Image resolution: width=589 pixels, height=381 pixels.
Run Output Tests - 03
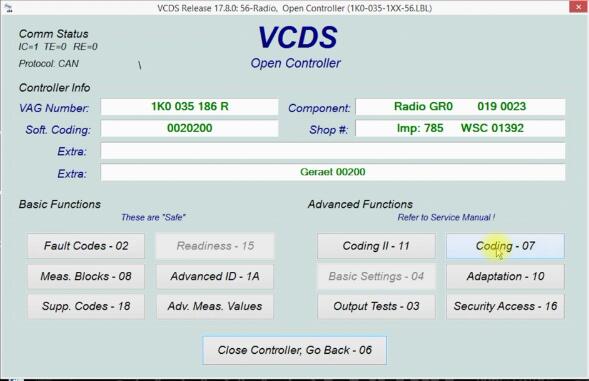(376, 307)
